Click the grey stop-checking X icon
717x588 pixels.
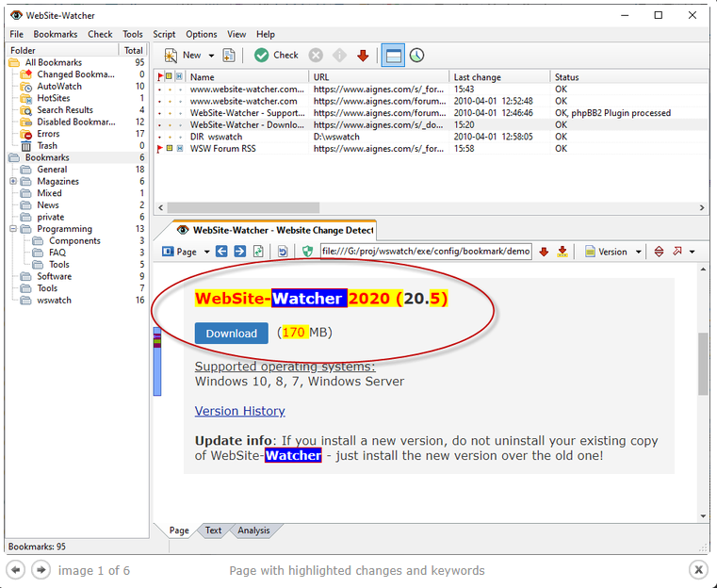pyautogui.click(x=316, y=56)
